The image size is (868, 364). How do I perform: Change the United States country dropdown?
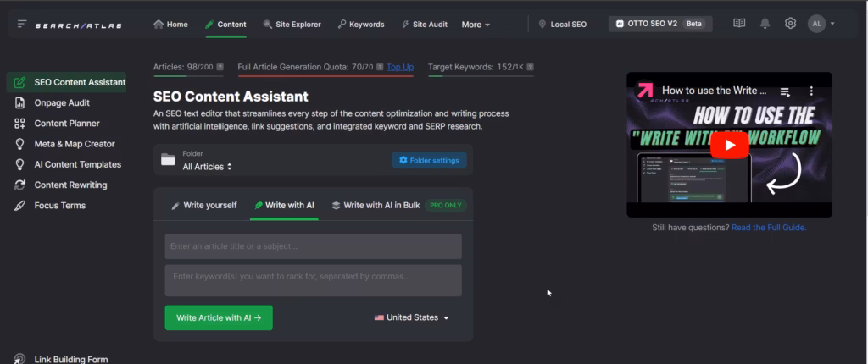click(x=412, y=317)
